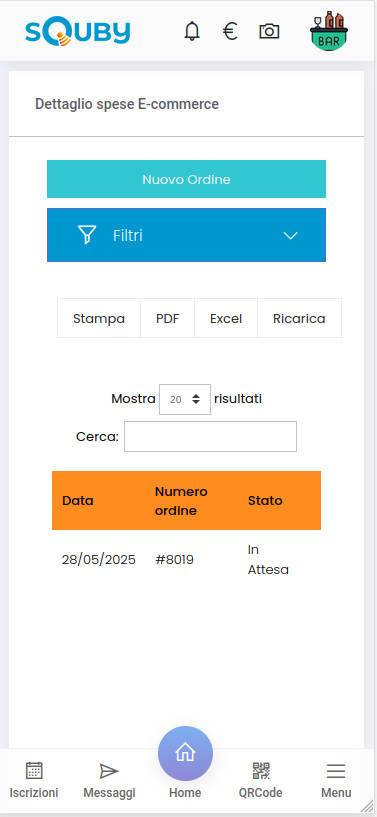
Task: Open the Mostra results count dropdown
Action: [x=185, y=400]
